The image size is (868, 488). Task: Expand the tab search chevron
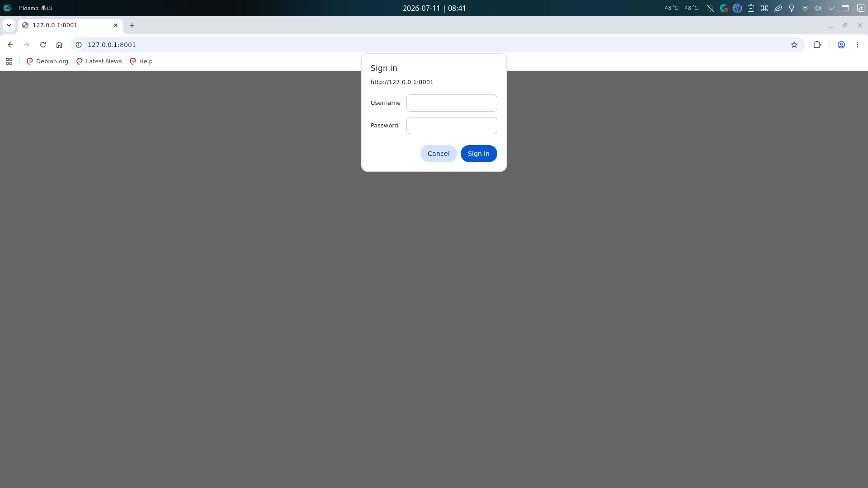coord(9,25)
